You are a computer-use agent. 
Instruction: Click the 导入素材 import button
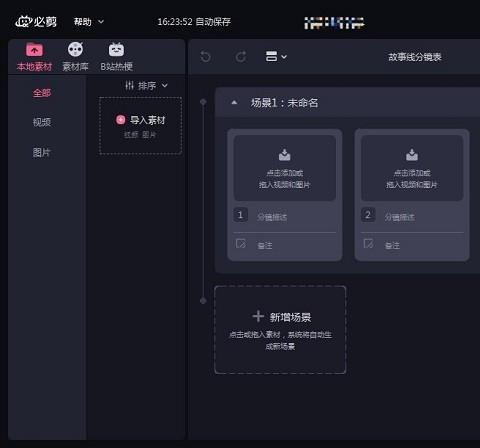140,126
